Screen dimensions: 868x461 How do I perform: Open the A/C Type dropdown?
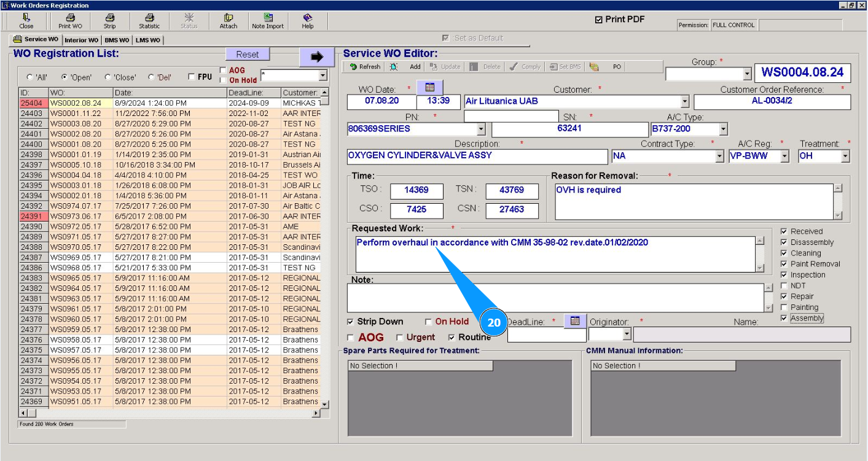coord(723,129)
